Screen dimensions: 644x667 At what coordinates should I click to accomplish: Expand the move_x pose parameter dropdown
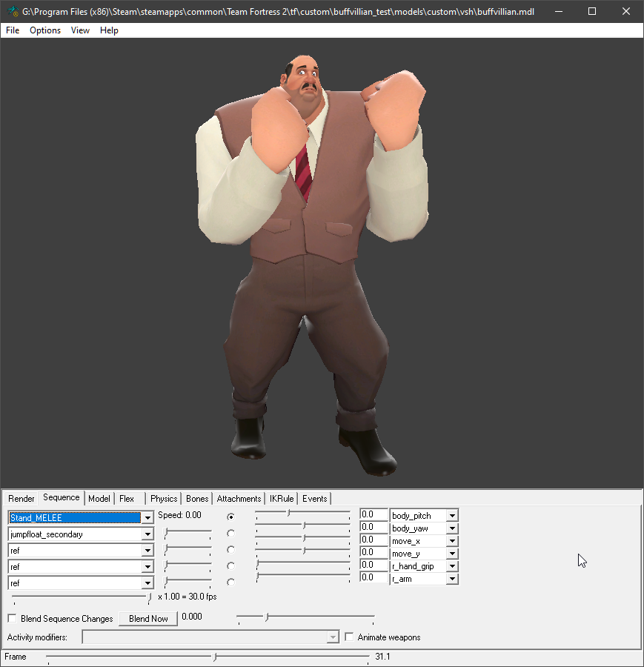pos(452,541)
